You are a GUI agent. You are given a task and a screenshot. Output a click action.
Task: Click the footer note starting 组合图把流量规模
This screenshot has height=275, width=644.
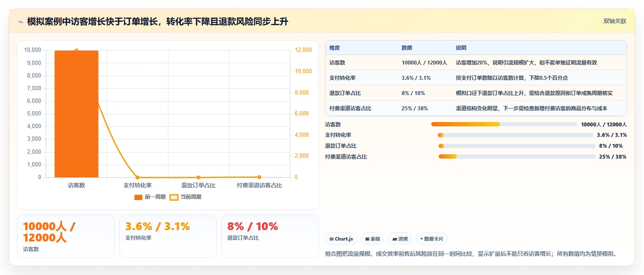tap(471, 254)
